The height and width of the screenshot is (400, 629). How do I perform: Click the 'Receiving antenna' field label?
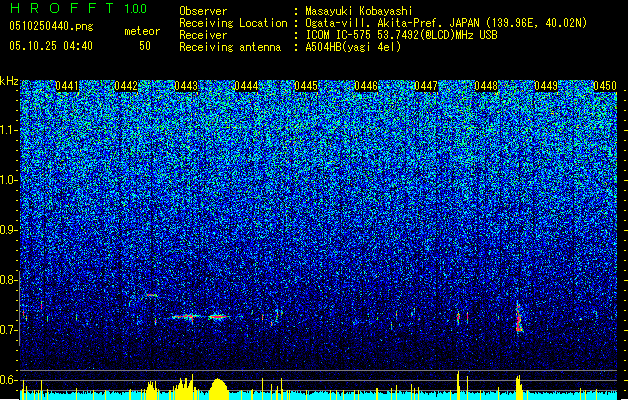pyautogui.click(x=230, y=47)
